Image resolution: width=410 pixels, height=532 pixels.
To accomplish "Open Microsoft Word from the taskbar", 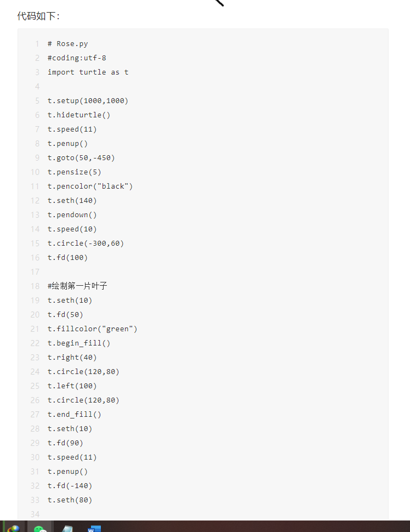I will tap(94, 528).
